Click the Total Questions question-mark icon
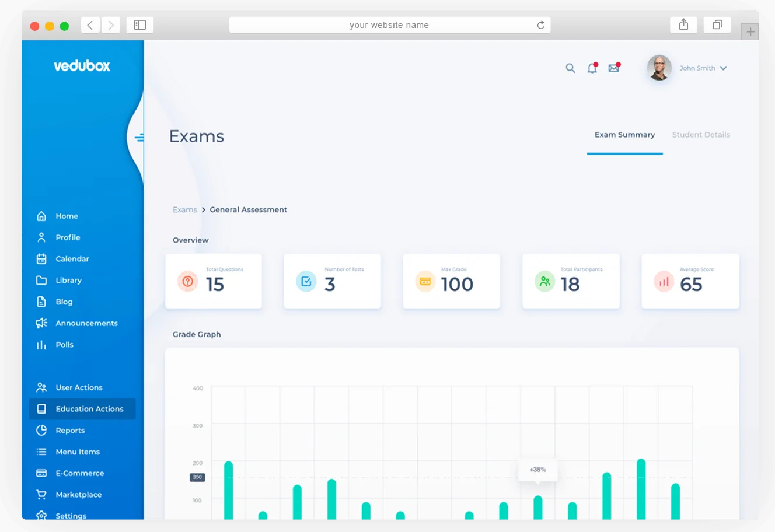The image size is (775, 532). pos(187,282)
